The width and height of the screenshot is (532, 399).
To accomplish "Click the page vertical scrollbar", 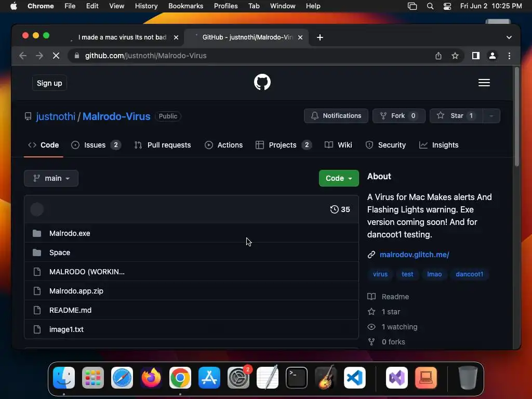I will tap(517, 117).
